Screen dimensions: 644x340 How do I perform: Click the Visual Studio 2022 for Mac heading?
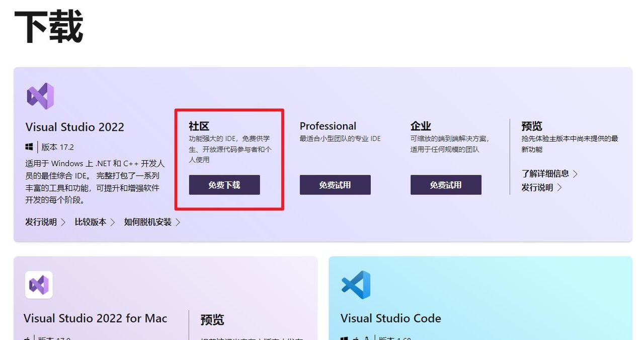click(95, 318)
